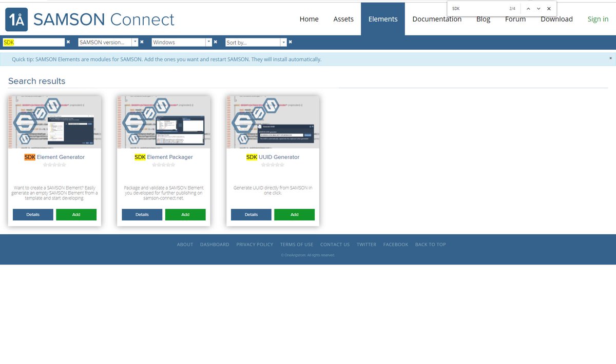
Task: Visit the Blog page
Action: 483,19
